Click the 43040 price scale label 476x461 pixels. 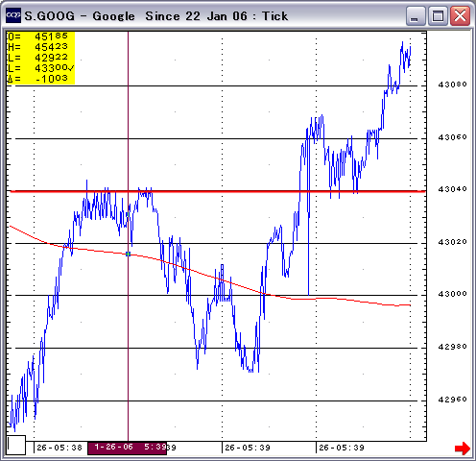point(452,189)
